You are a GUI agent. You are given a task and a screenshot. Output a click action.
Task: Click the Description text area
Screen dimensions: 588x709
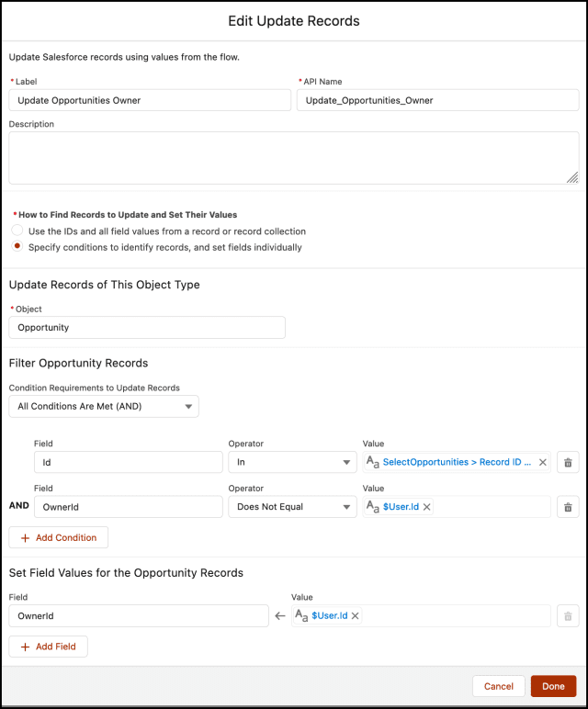(293, 157)
